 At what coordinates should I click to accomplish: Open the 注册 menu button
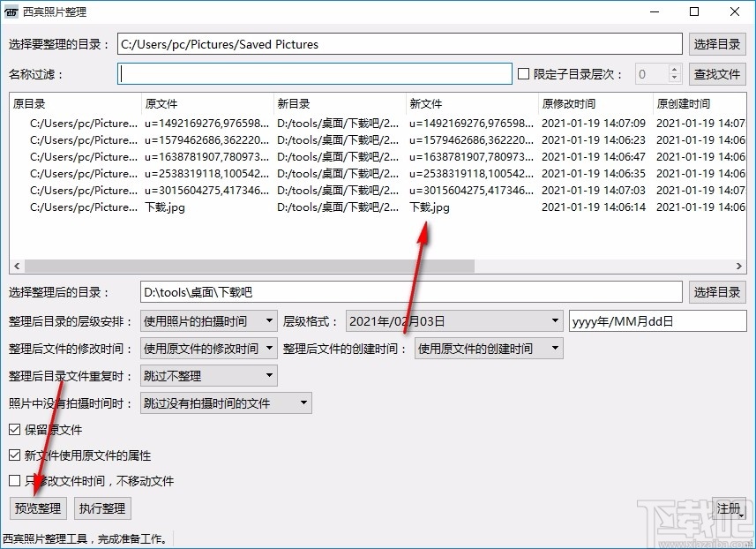tap(729, 508)
